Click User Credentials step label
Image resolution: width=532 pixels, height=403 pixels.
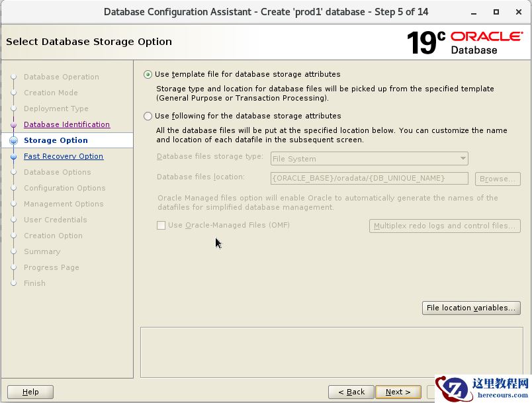56,220
